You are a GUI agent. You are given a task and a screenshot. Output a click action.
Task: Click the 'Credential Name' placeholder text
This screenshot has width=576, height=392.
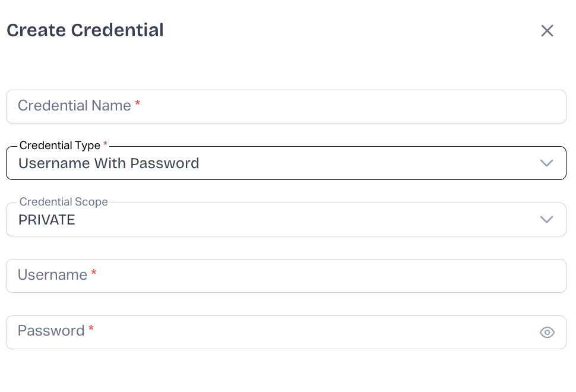tap(74, 106)
